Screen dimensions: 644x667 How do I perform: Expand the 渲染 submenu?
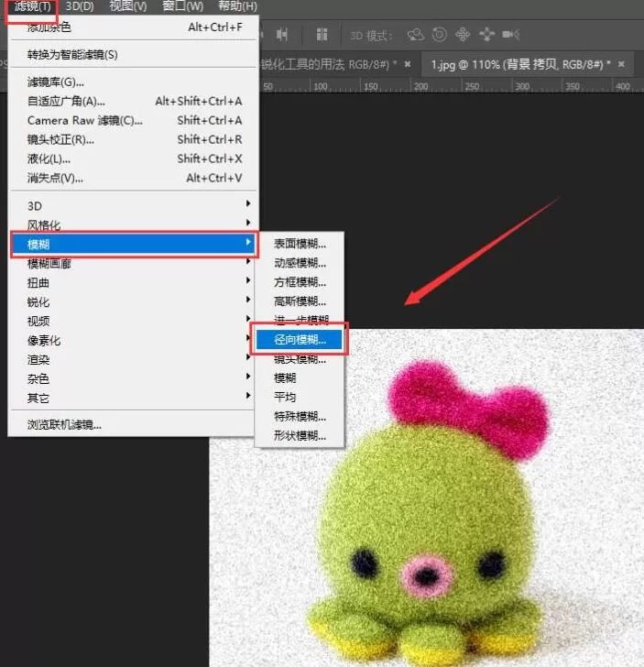pyautogui.click(x=133, y=359)
